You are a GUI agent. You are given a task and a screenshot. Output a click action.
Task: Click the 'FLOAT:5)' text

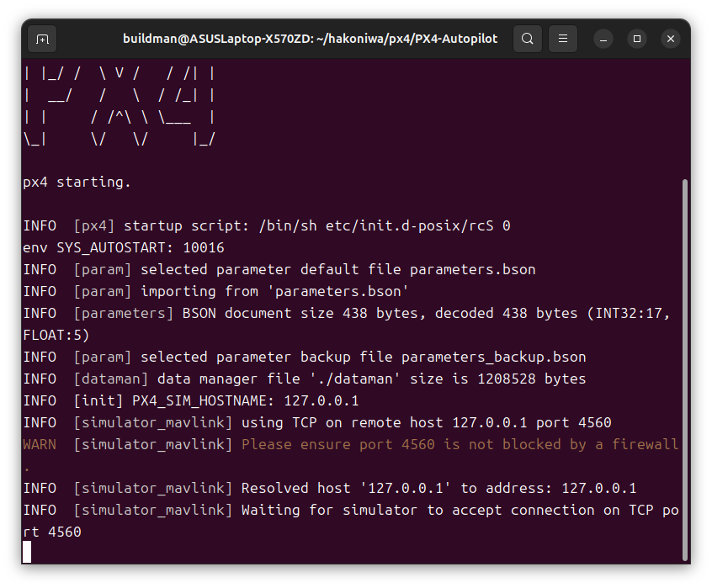click(56, 335)
